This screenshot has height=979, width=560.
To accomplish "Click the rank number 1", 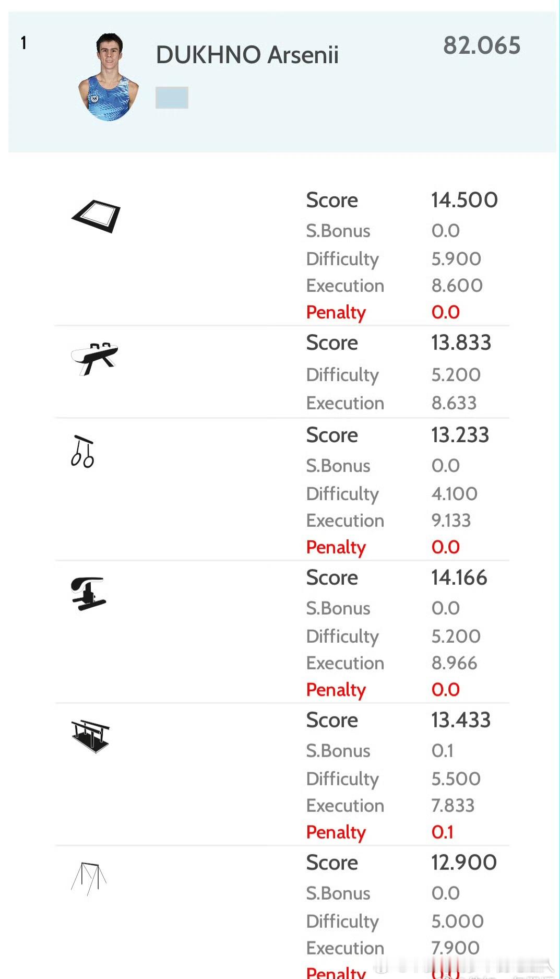I will pyautogui.click(x=23, y=43).
